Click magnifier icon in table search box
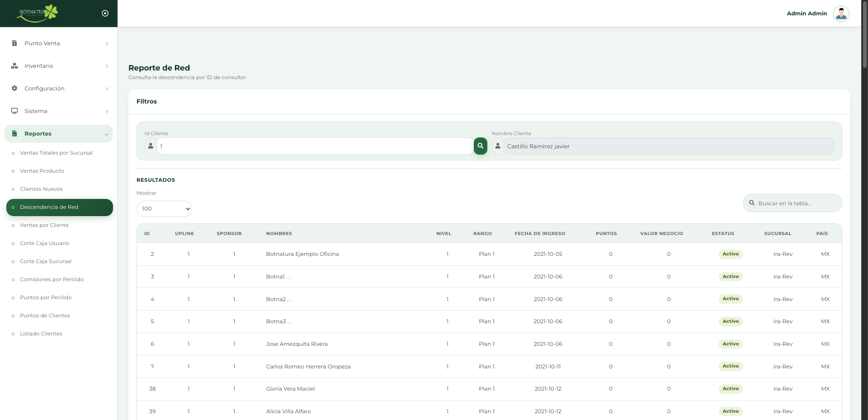868x420 pixels. pos(752,203)
